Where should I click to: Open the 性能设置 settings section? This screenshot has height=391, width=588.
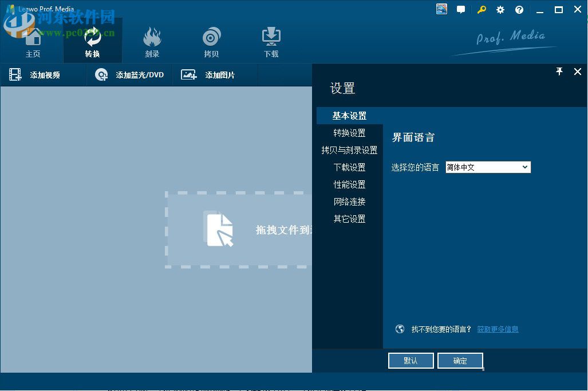pos(349,184)
